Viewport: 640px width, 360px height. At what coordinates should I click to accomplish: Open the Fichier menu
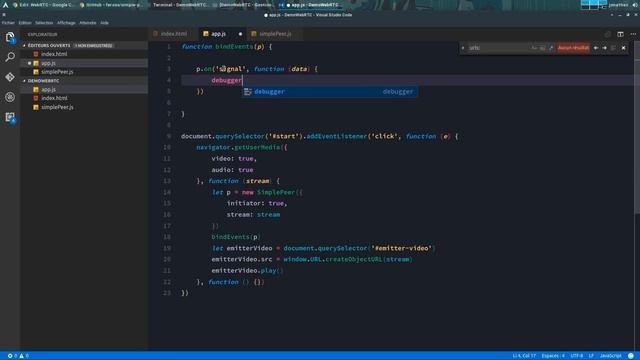(8, 23)
